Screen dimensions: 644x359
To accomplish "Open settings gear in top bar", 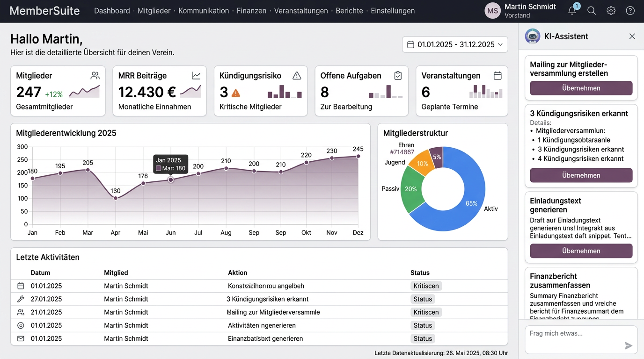I will pyautogui.click(x=611, y=11).
